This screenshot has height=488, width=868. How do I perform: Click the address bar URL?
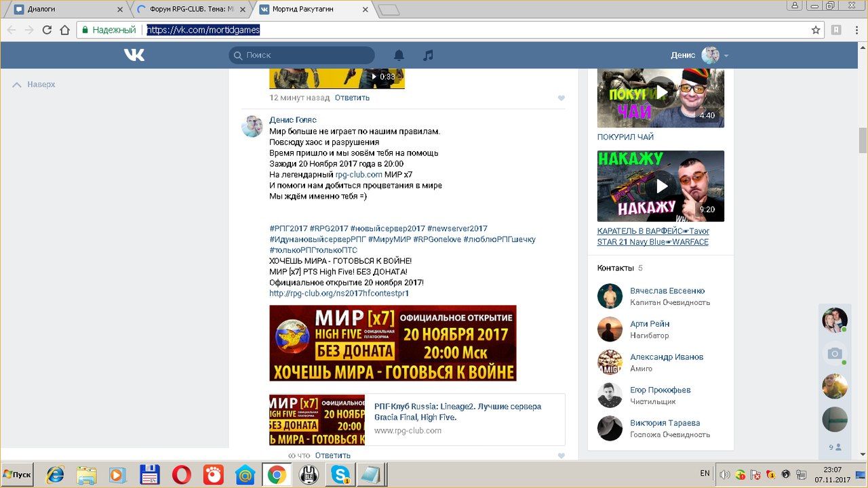click(203, 30)
